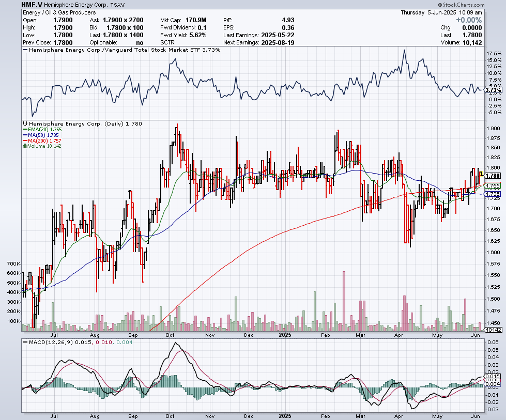The image size is (506, 420).
Task: Click the date Thursday 5-Jun-2025 10:09 am
Action: tap(441, 12)
